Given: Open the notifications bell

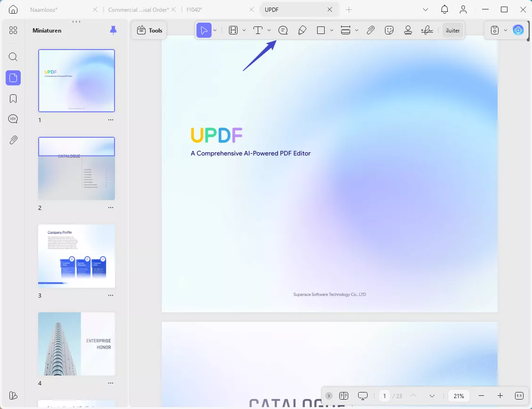Looking at the screenshot, I should tap(444, 9).
